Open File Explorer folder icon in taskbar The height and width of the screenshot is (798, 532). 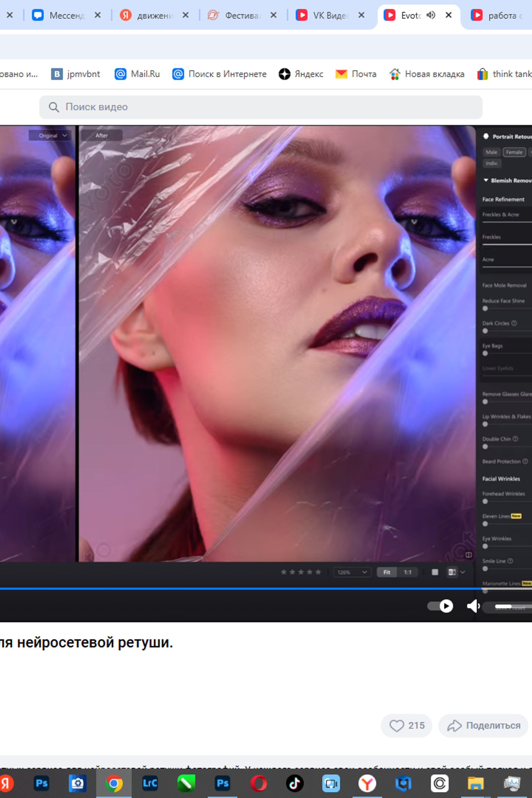(x=475, y=783)
